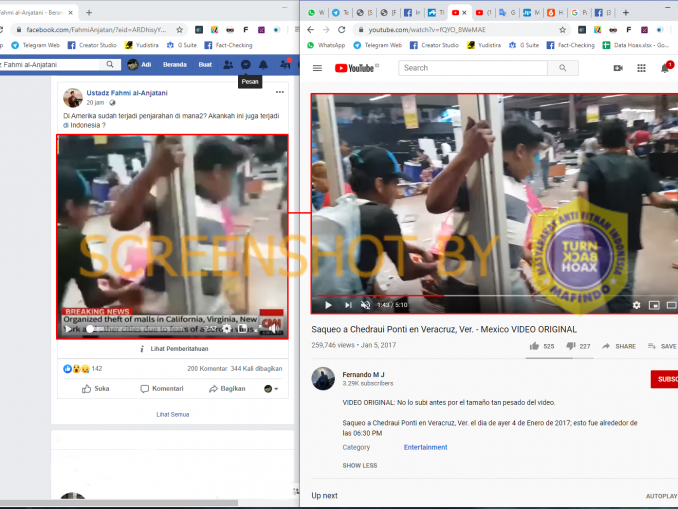Play the Facebook video
The width and height of the screenshot is (678, 509).
tap(68, 329)
